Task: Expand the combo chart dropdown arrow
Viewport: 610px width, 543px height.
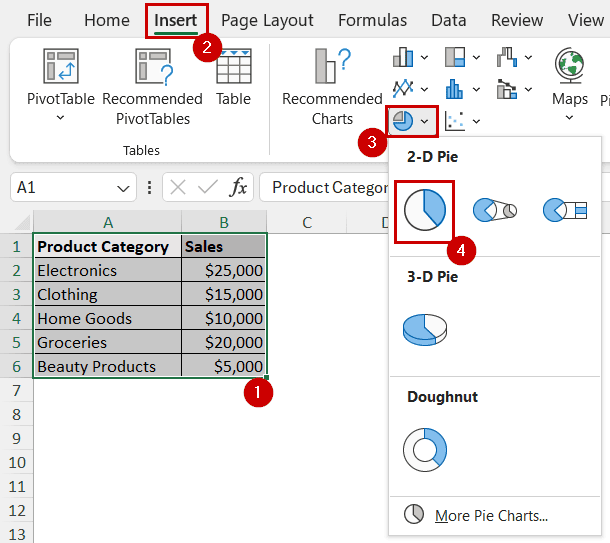Action: (x=528, y=89)
